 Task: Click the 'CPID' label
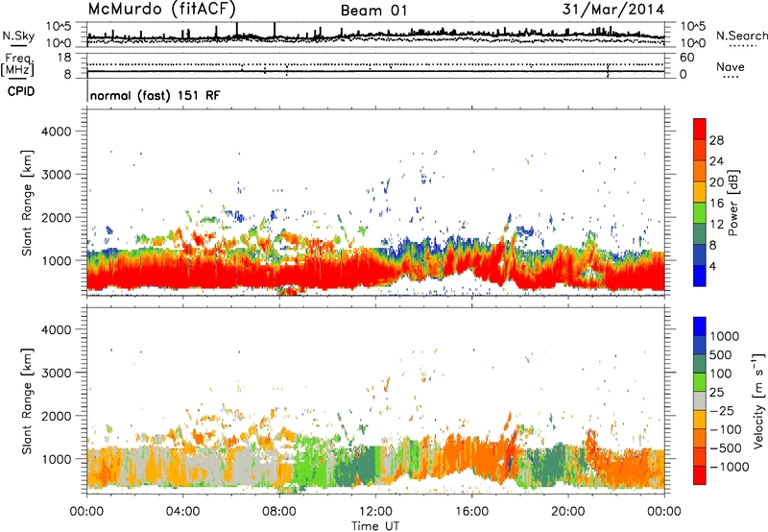(21, 91)
